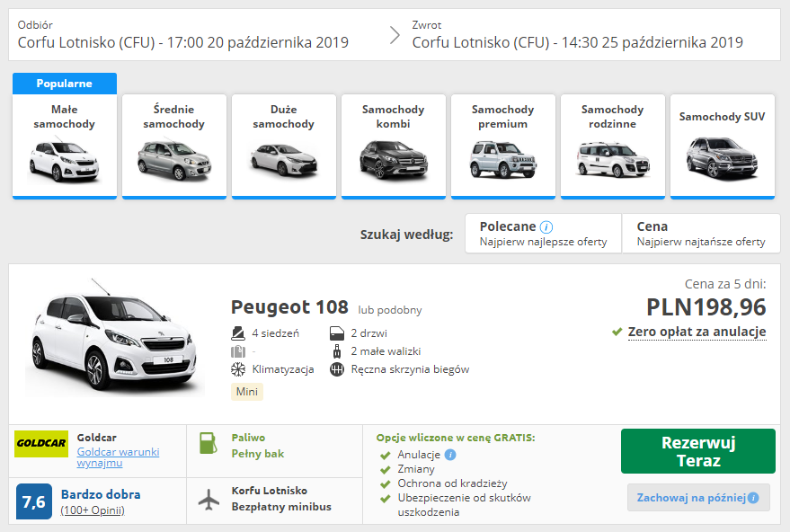Click the Mini category tag
This screenshot has width=790, height=532.
(x=247, y=392)
